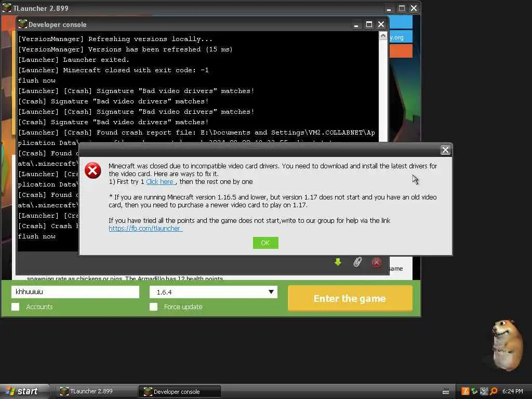The width and height of the screenshot is (532, 399).
Task: Click OK in the video drivers error dialog
Action: click(265, 243)
